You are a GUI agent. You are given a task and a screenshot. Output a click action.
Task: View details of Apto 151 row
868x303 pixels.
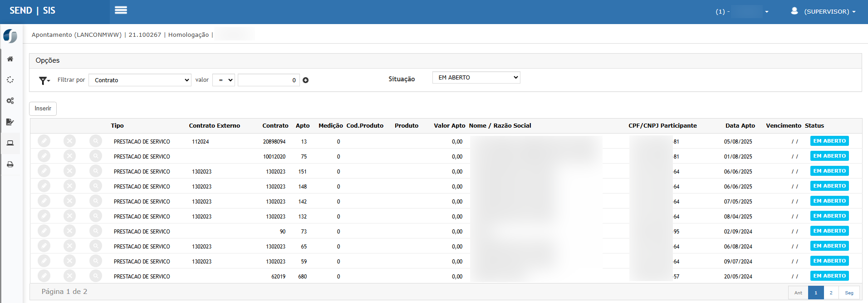[95, 171]
